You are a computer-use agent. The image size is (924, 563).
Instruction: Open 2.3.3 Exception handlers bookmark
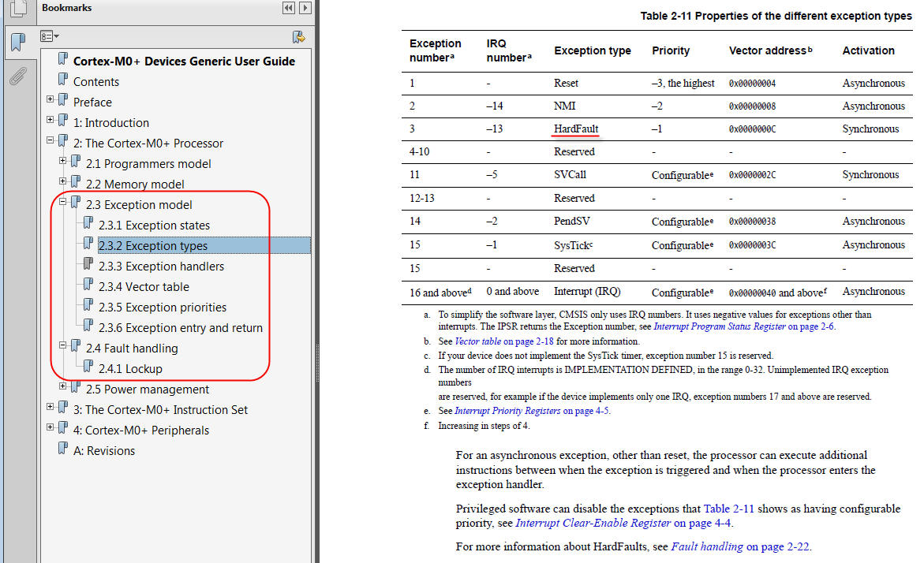tap(162, 267)
